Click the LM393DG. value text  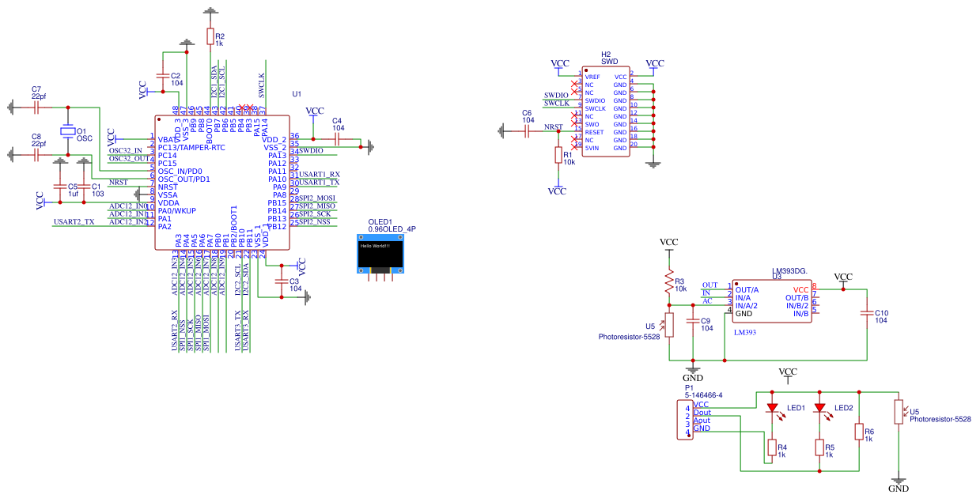coord(789,271)
